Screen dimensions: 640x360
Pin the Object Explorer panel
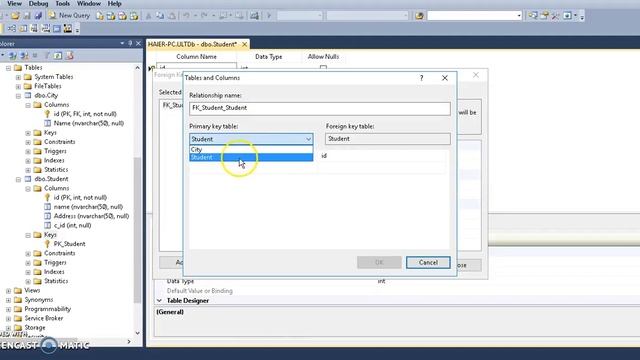(x=130, y=43)
